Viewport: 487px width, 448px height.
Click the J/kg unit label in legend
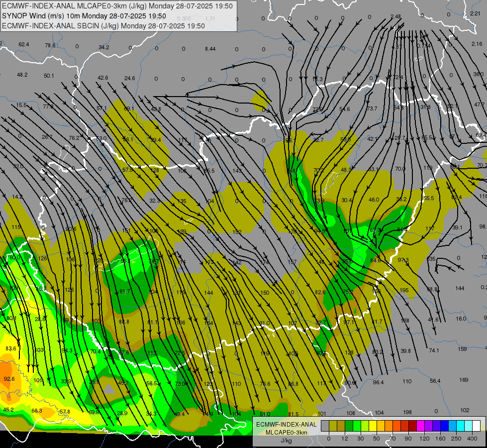click(286, 441)
